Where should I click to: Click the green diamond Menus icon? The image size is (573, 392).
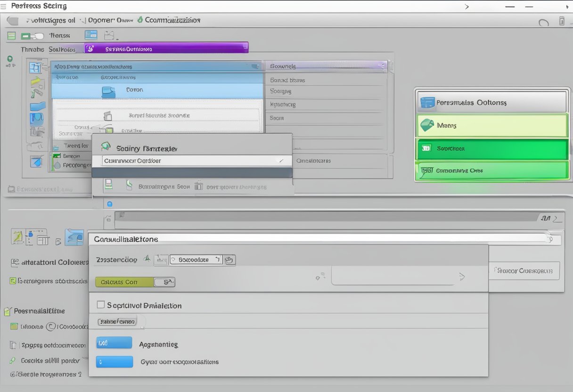click(427, 125)
